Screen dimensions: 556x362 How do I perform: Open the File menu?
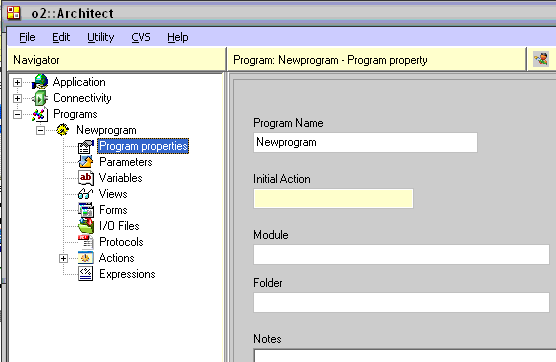[27, 37]
